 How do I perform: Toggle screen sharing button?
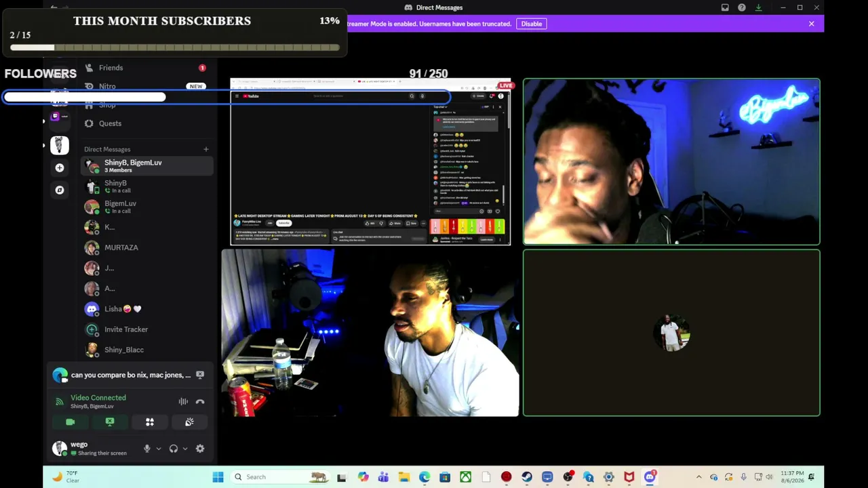110,422
